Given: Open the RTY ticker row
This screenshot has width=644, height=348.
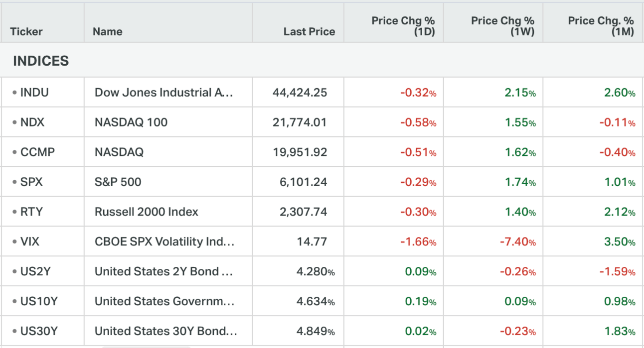Looking at the screenshot, I should coord(31,212).
